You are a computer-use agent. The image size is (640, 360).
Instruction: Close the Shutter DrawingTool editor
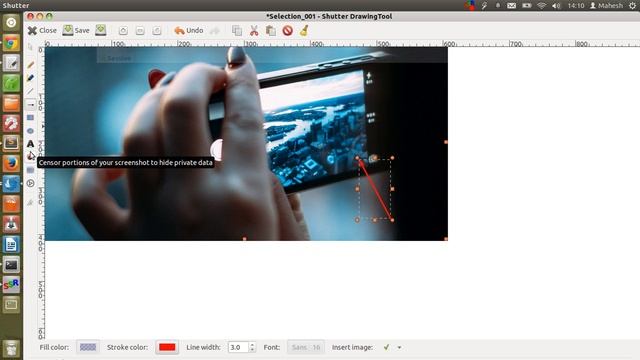click(42, 31)
